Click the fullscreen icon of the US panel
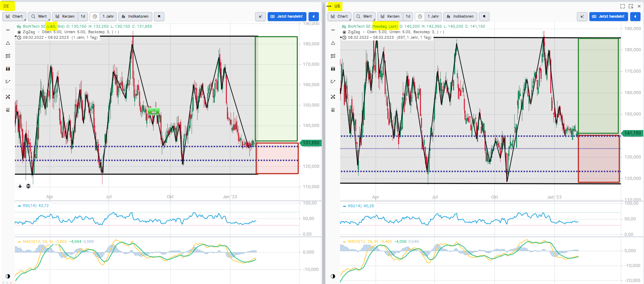 point(623,6)
